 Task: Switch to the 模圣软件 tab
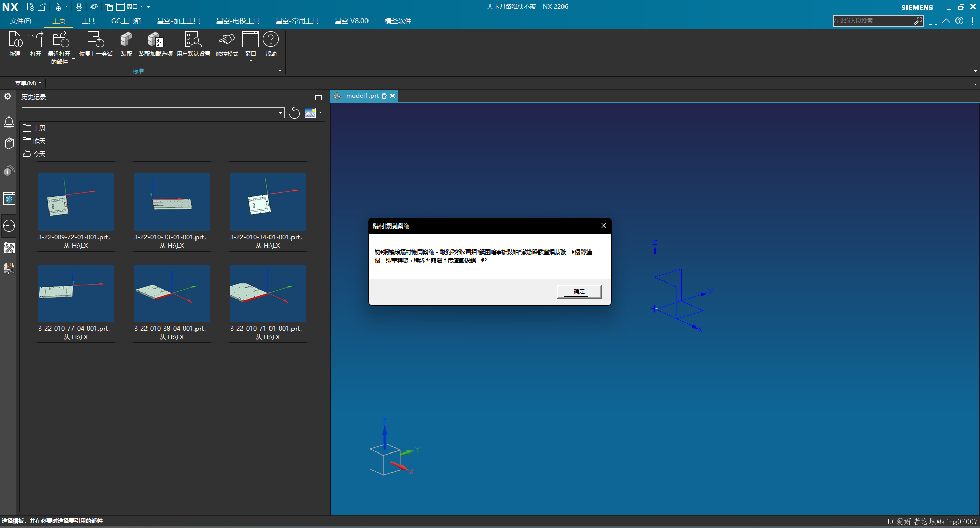pyautogui.click(x=398, y=21)
